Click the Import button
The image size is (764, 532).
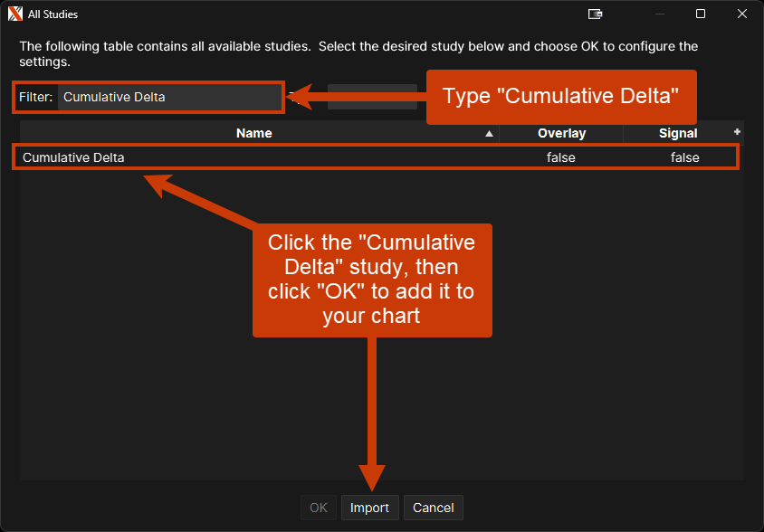point(369,508)
